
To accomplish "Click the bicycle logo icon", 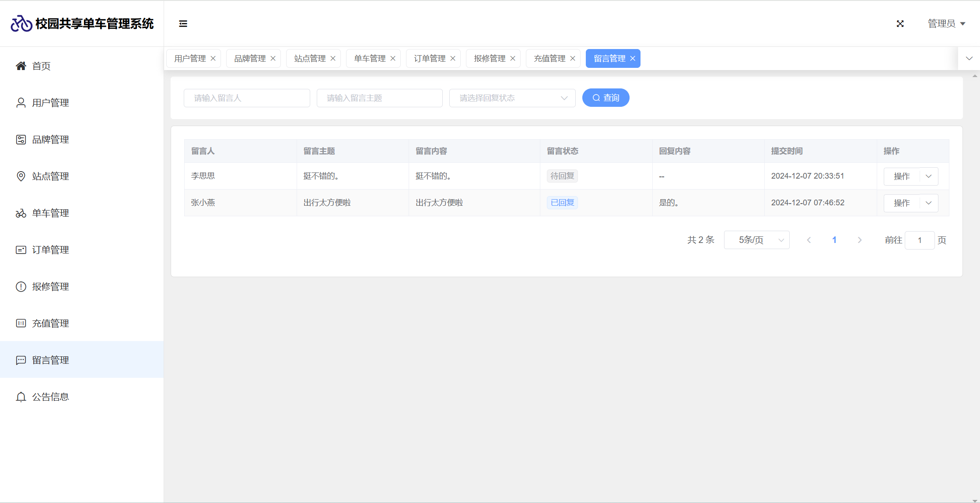I will [21, 24].
